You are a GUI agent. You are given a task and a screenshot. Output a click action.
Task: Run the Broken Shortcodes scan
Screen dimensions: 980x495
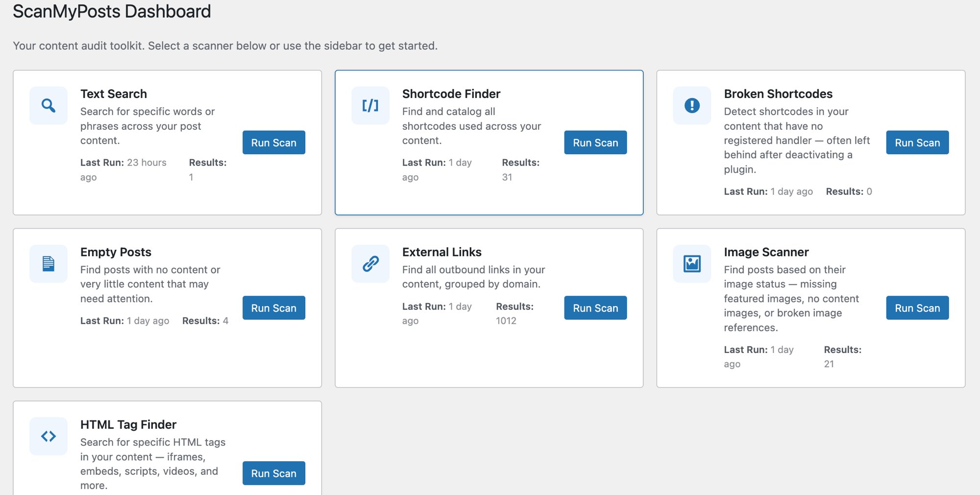tap(917, 142)
